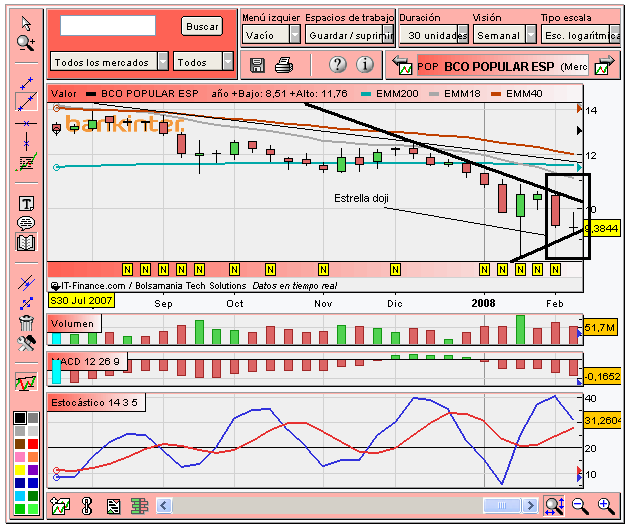This screenshot has width=629, height=527.
Task: Select the horizontal line tool
Action: pyautogui.click(x=26, y=124)
